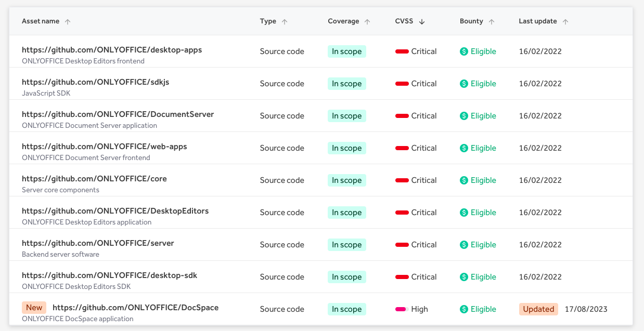Click the New badge on the DocSpace row
This screenshot has width=644, height=331.
(34, 308)
